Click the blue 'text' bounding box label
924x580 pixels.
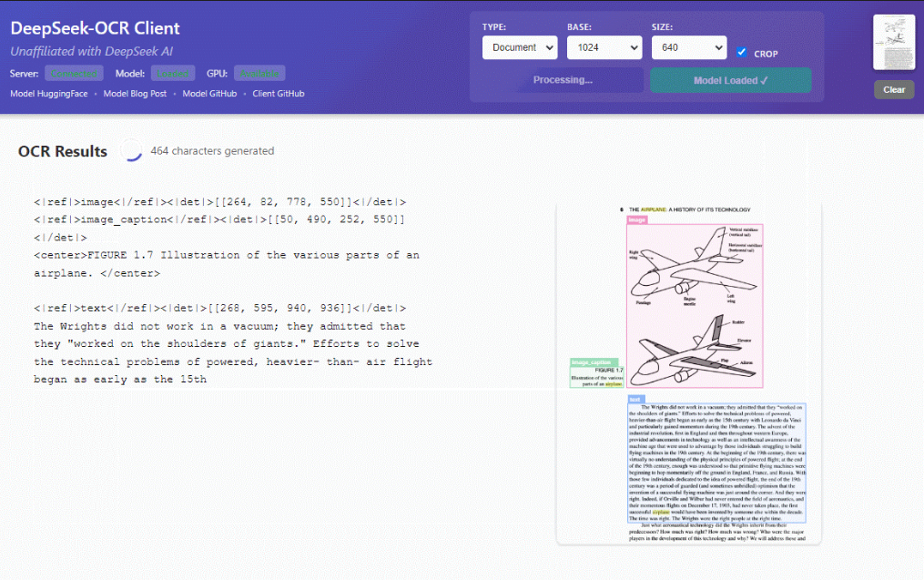[635, 399]
